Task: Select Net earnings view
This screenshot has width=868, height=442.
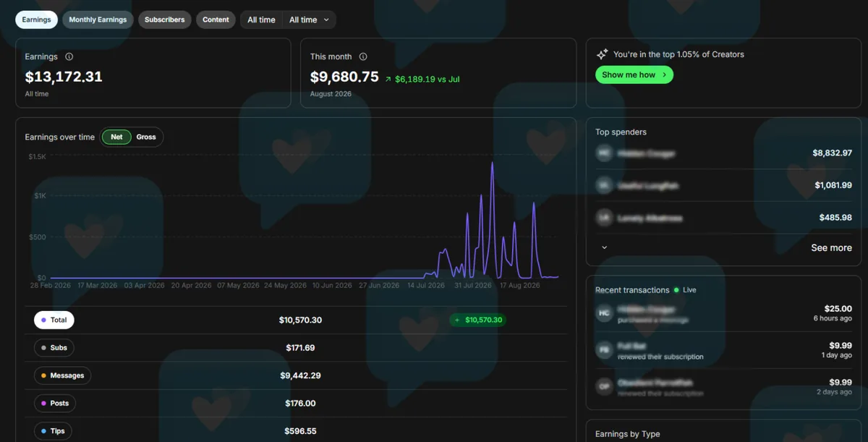Action: tap(116, 137)
